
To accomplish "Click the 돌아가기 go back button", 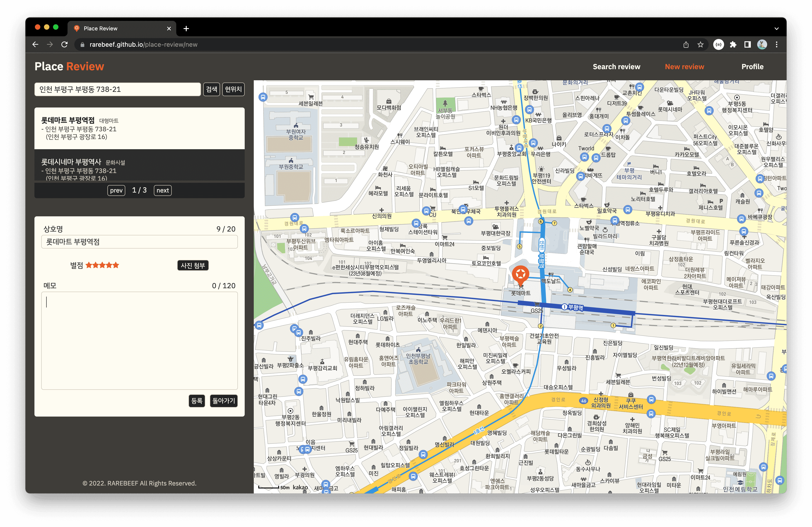I will [x=224, y=401].
